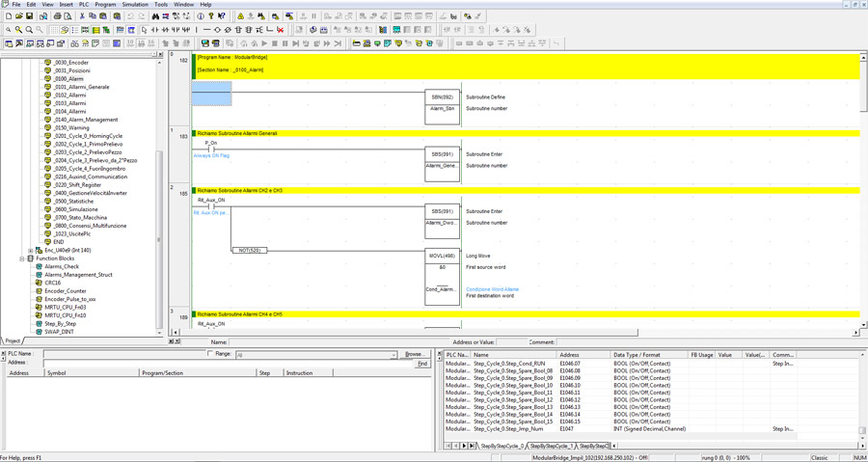The width and height of the screenshot is (868, 462).
Task: Open the Range dropdown list
Action: [x=393, y=355]
